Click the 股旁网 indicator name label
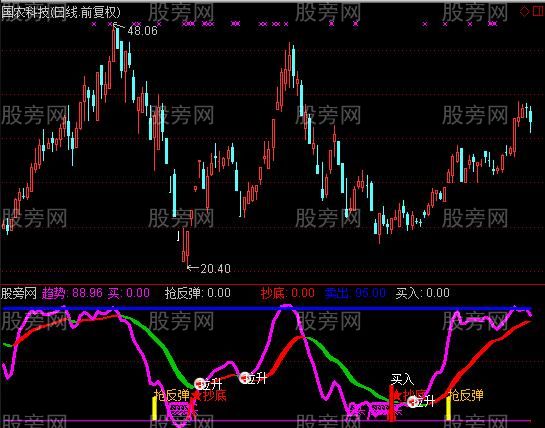The height and width of the screenshot is (428, 545). pos(19,293)
